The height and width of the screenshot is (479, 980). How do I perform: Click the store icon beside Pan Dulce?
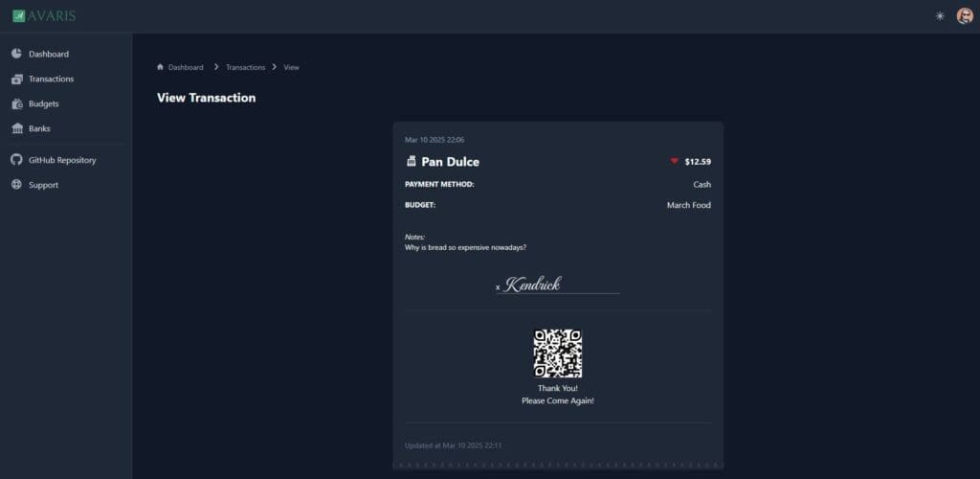click(x=412, y=161)
